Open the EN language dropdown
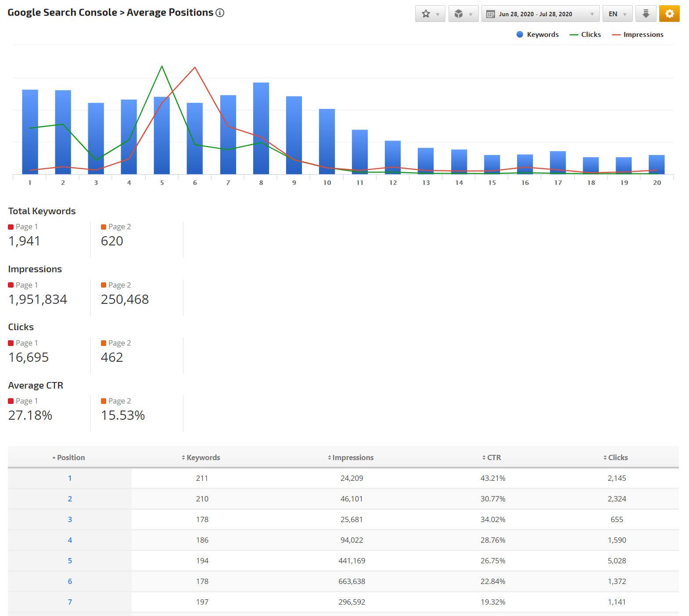The height and width of the screenshot is (616, 689). pos(617,14)
